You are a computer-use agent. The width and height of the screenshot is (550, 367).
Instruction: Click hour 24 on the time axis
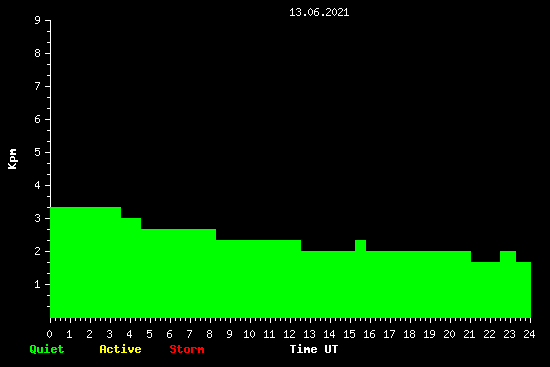click(x=529, y=334)
